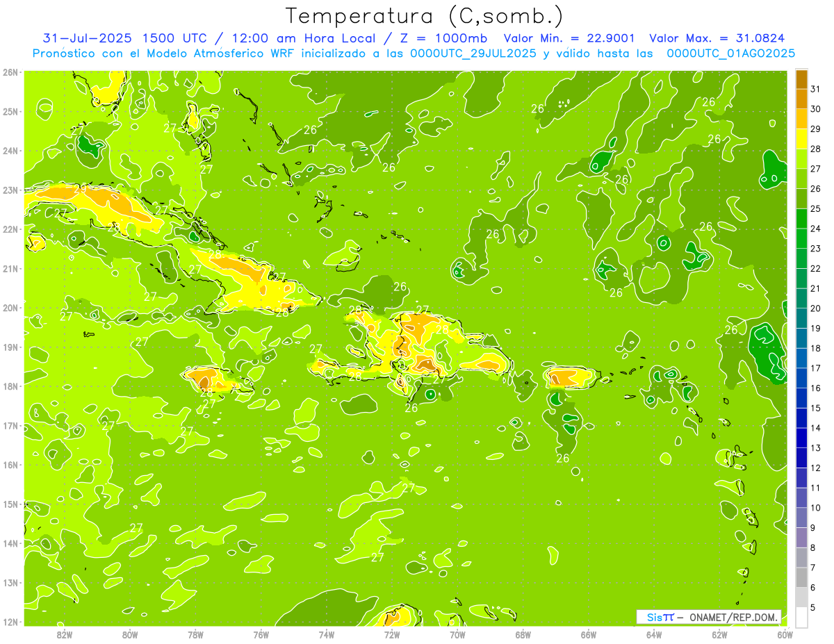Pick the blue swatch between 15 and 16
Image resolution: width=834 pixels, height=644 pixels.
click(801, 398)
